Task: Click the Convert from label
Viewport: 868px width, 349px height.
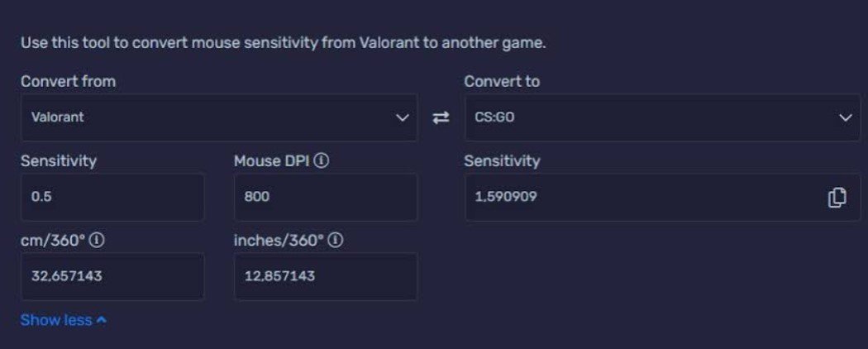Action: [x=68, y=81]
